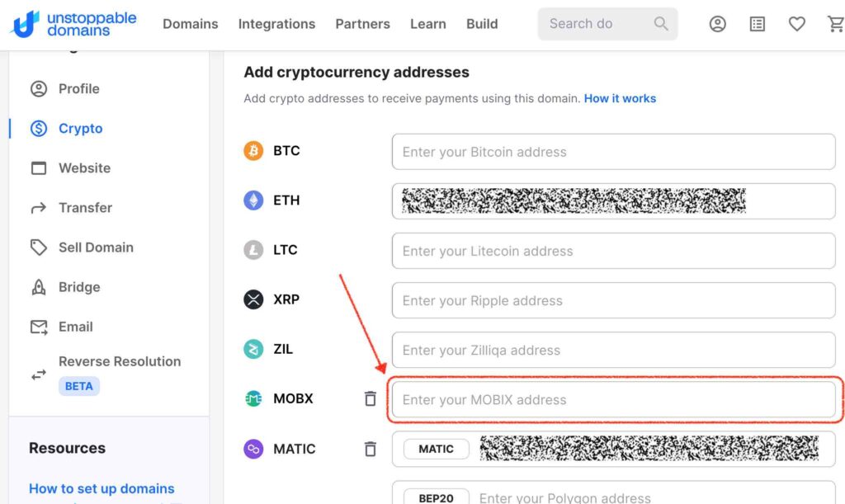Select the MATIC network chip

[436, 449]
